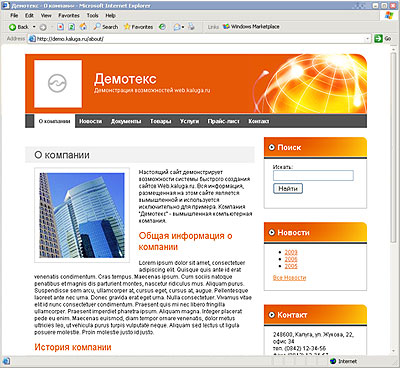Click the page icon in address bar
The height and width of the screenshot is (368, 400).
(32, 39)
